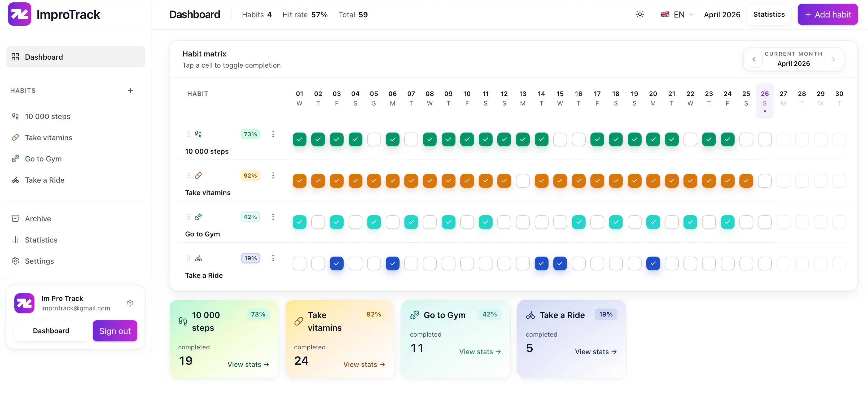Grab the drag handle of Take a Ride row
868x396 pixels.
coord(189,258)
